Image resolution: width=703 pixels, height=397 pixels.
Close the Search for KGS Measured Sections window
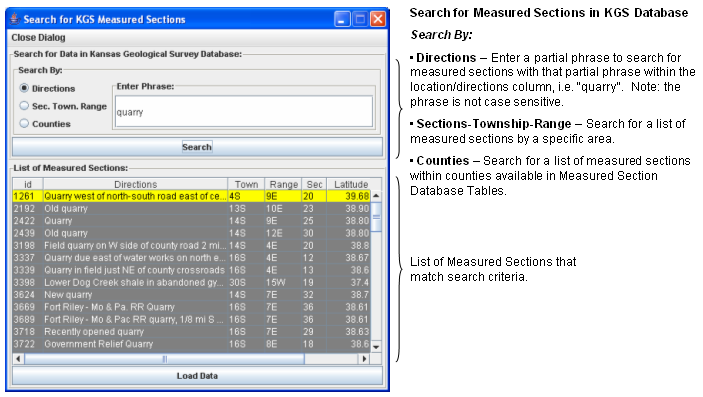pos(378,19)
